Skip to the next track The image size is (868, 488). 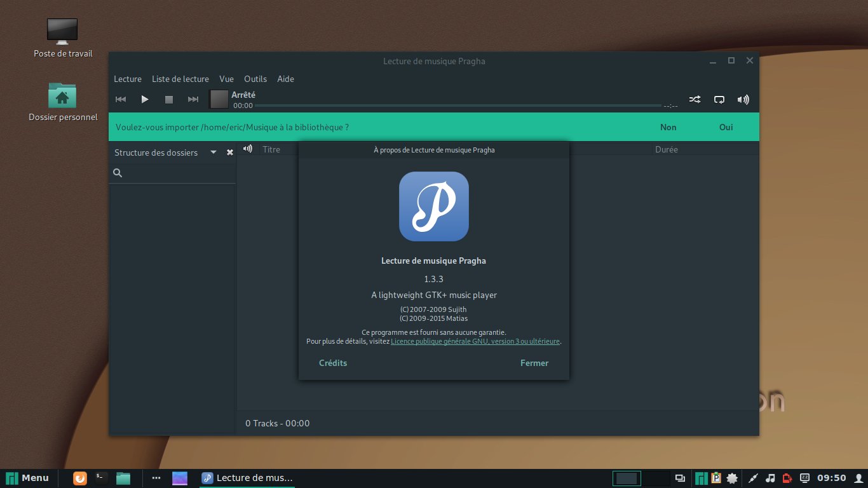193,99
